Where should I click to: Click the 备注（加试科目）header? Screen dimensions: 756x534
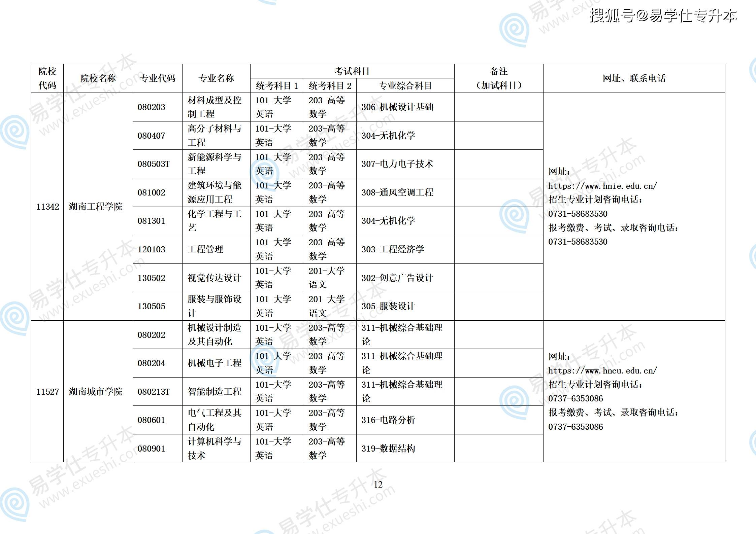coord(499,78)
